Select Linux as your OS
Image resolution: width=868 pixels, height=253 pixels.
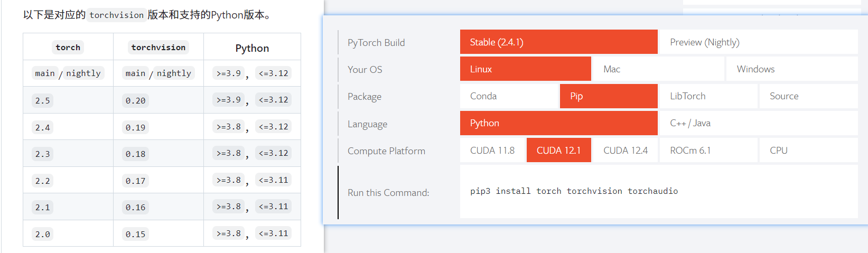(x=525, y=69)
